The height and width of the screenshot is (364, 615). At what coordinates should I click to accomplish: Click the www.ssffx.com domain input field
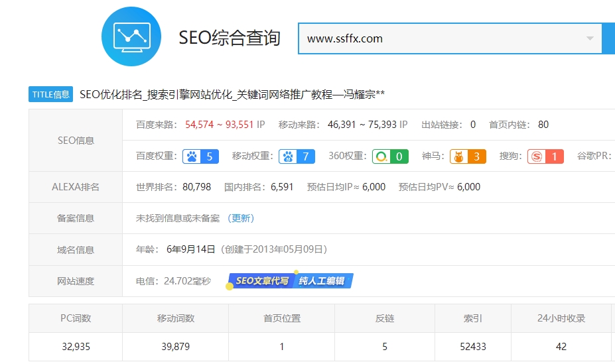click(x=438, y=38)
